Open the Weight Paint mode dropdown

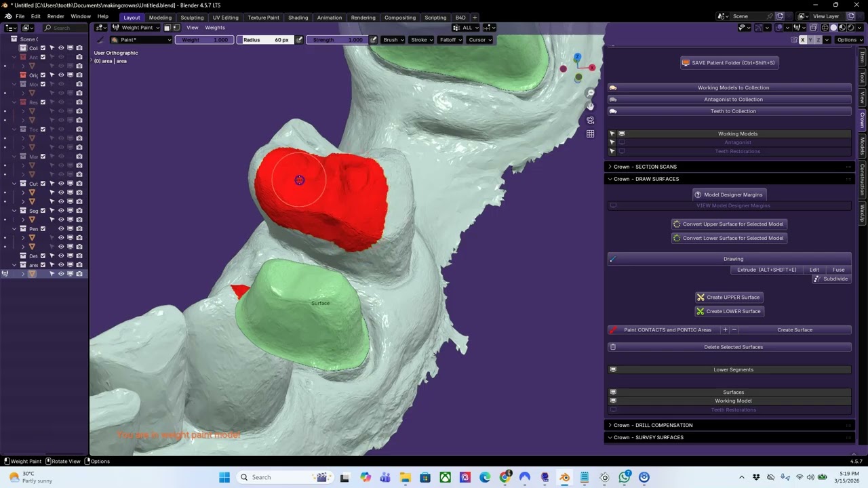click(x=136, y=28)
